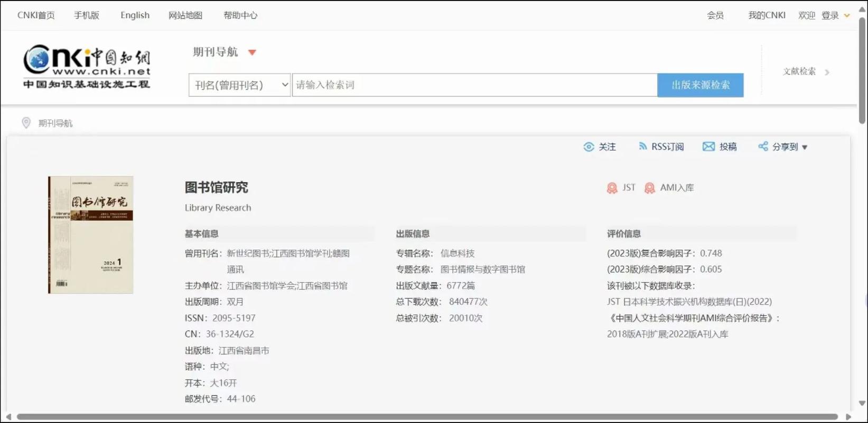Switch to 手机版
868x423 pixels.
(87, 15)
